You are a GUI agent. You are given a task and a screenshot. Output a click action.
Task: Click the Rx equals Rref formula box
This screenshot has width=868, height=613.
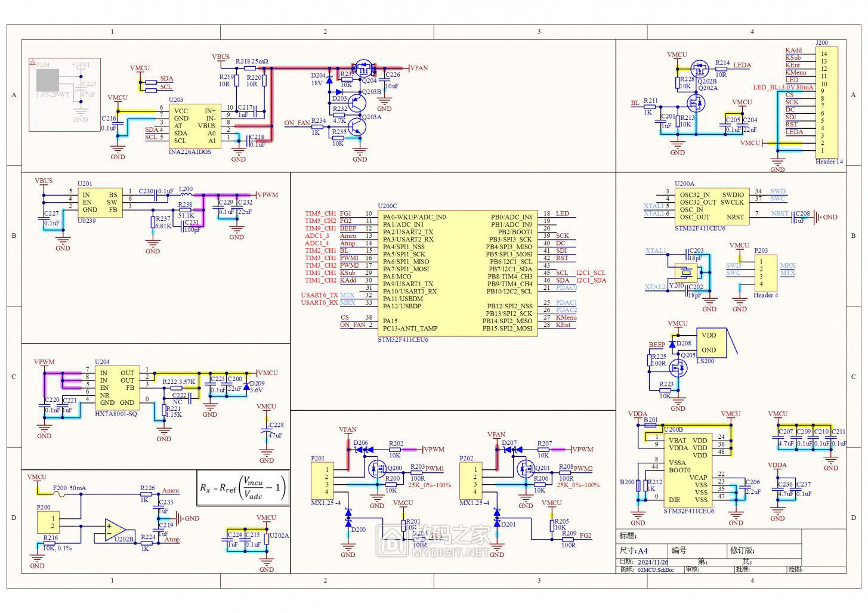coord(242,488)
